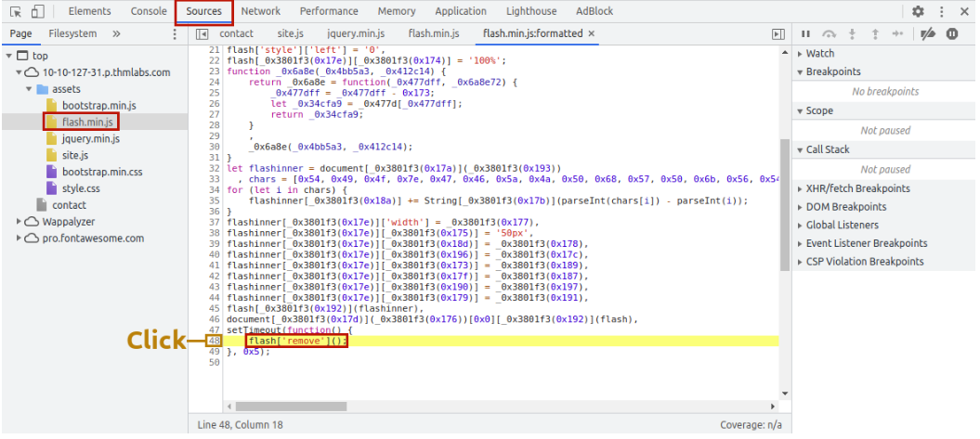Screen dimensions: 980x439
Task: Hide the file navigator sidebar
Action: pyautogui.click(x=203, y=33)
